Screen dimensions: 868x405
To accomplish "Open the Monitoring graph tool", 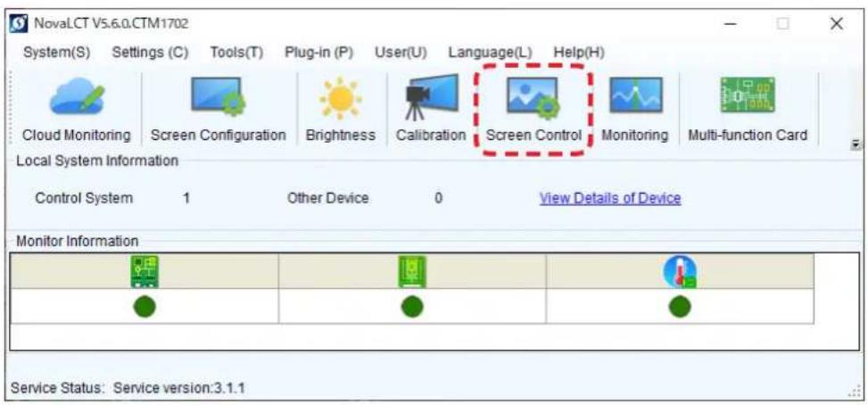I will (635, 110).
